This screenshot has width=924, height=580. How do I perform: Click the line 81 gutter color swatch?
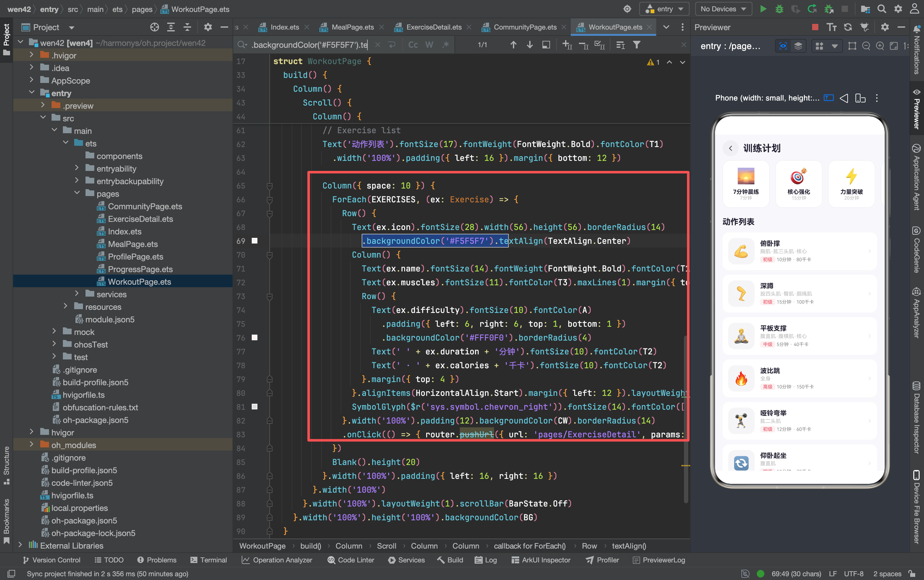point(254,407)
